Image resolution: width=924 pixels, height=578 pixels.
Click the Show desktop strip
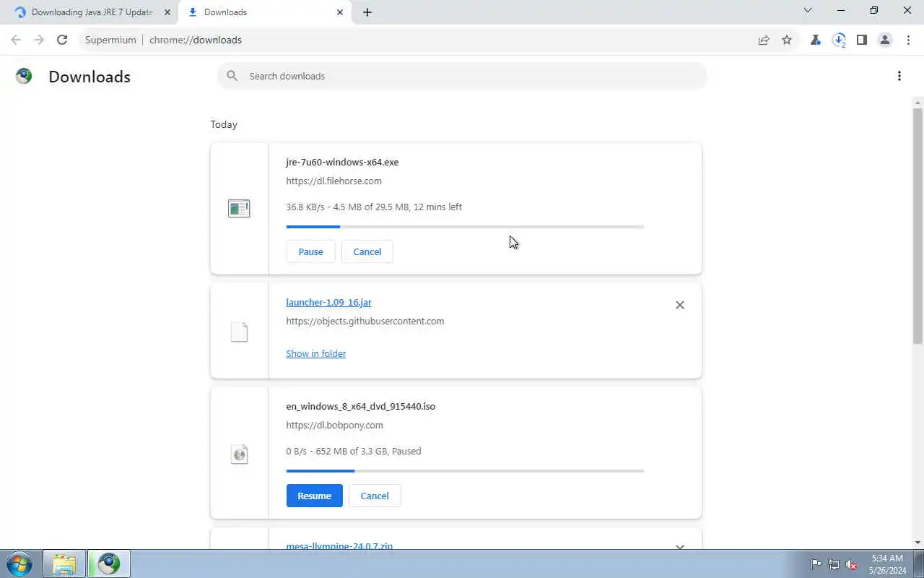point(918,564)
